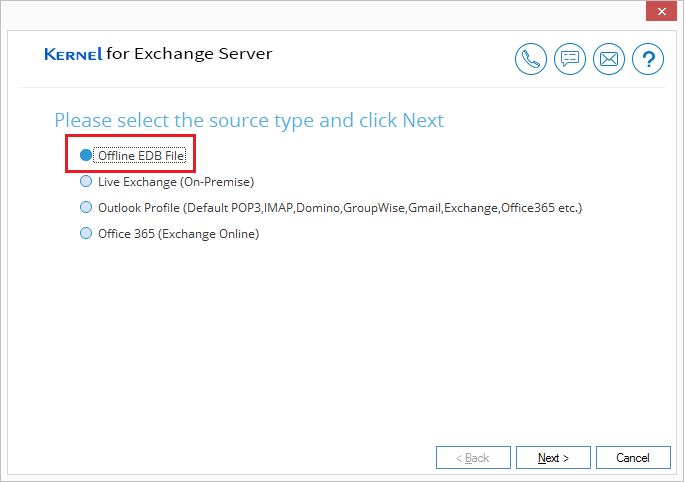Open the live chat support icon
685x482 pixels.
pyautogui.click(x=570, y=59)
